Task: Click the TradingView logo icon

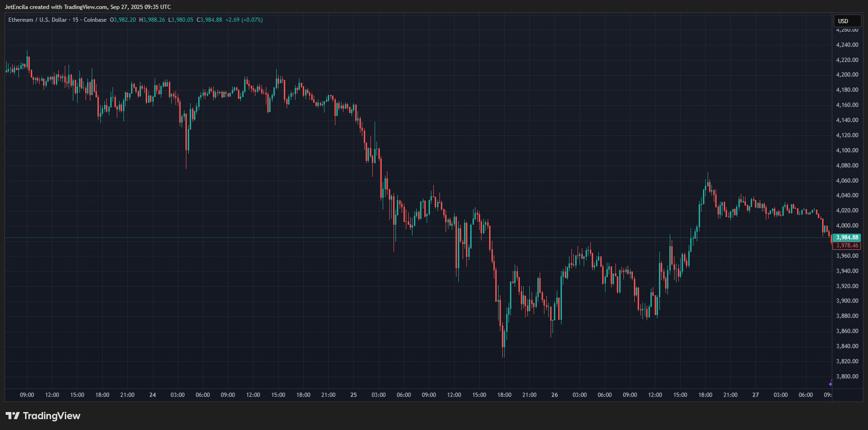Action: 13,416
